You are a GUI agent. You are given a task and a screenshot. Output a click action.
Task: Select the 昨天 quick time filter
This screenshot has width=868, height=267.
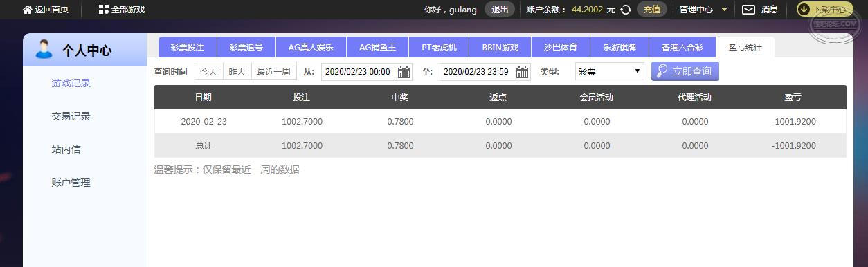point(237,71)
